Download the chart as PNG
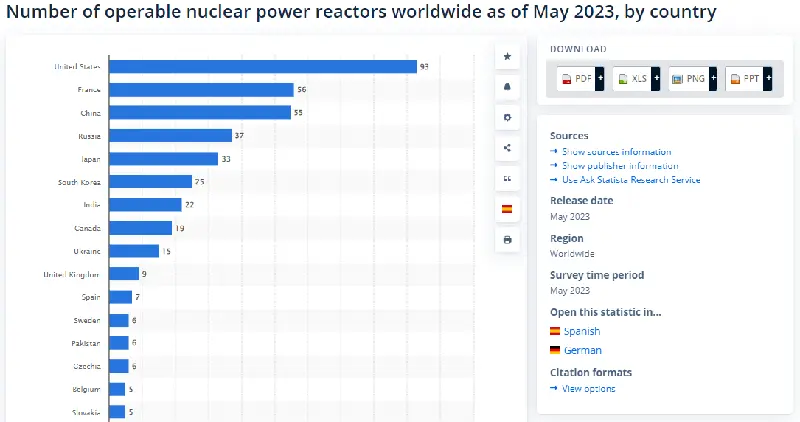800x422 pixels. (x=688, y=78)
